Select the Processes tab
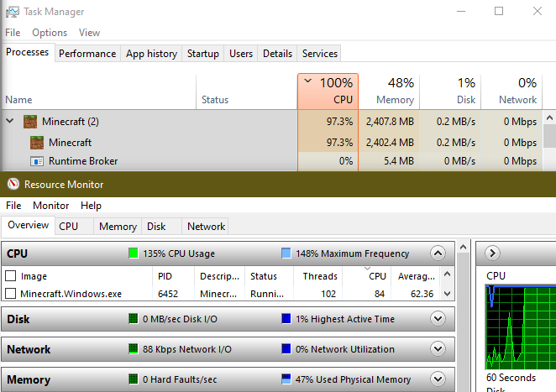 (x=28, y=52)
